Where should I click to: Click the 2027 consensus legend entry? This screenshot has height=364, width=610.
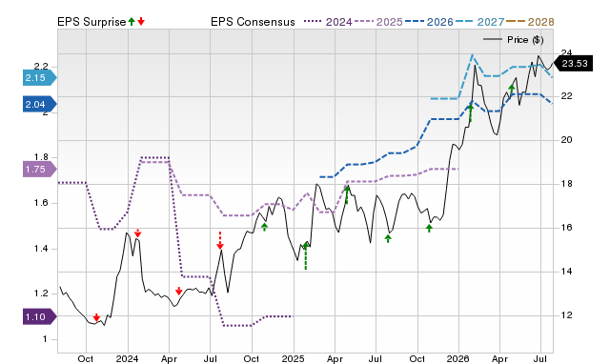[x=480, y=22]
